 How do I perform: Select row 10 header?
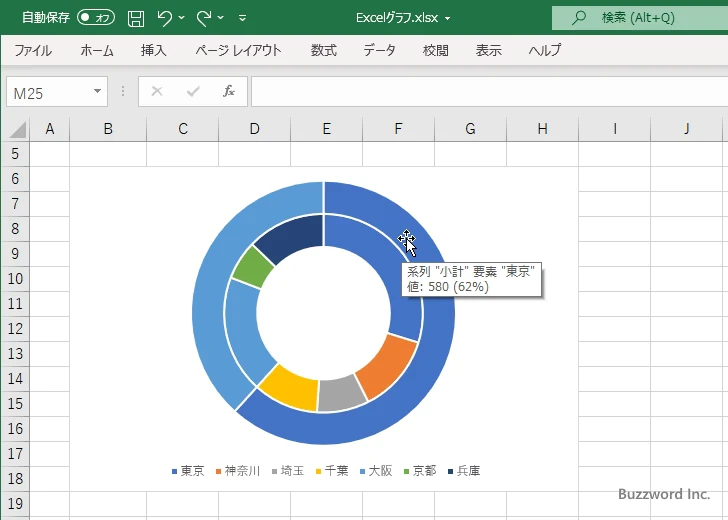point(15,279)
